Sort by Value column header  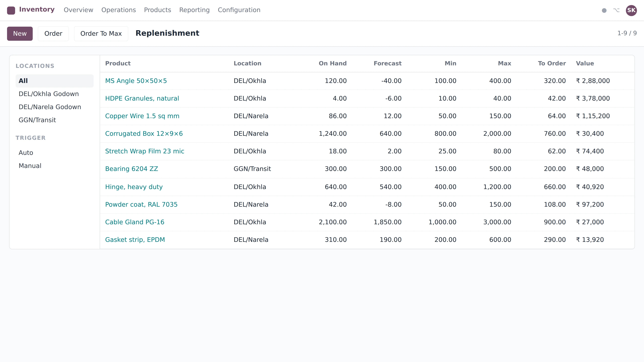(x=585, y=64)
